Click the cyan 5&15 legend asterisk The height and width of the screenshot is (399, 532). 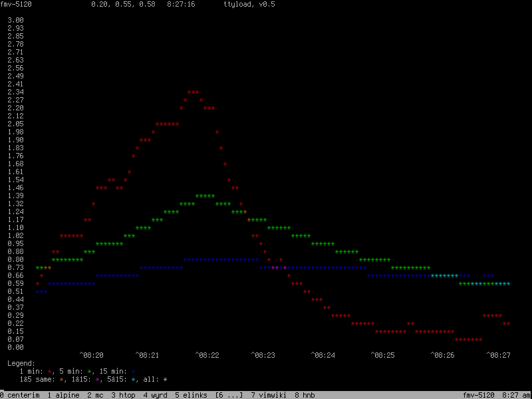tap(134, 380)
